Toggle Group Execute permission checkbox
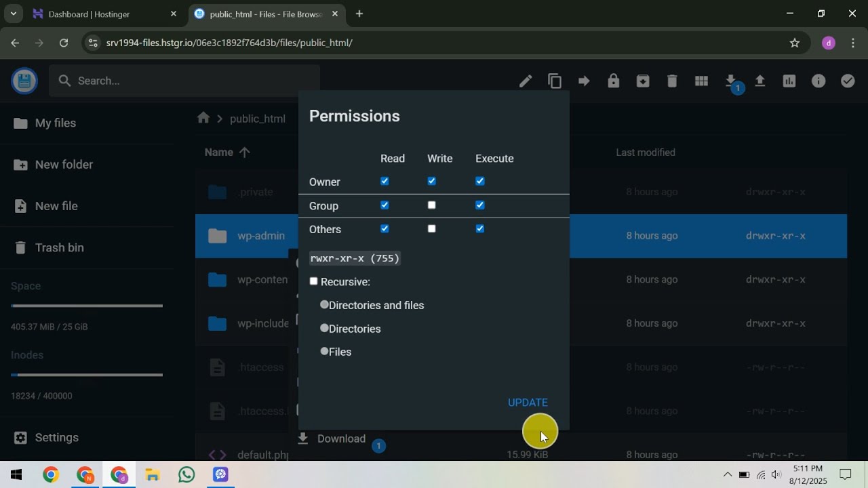 (x=480, y=205)
